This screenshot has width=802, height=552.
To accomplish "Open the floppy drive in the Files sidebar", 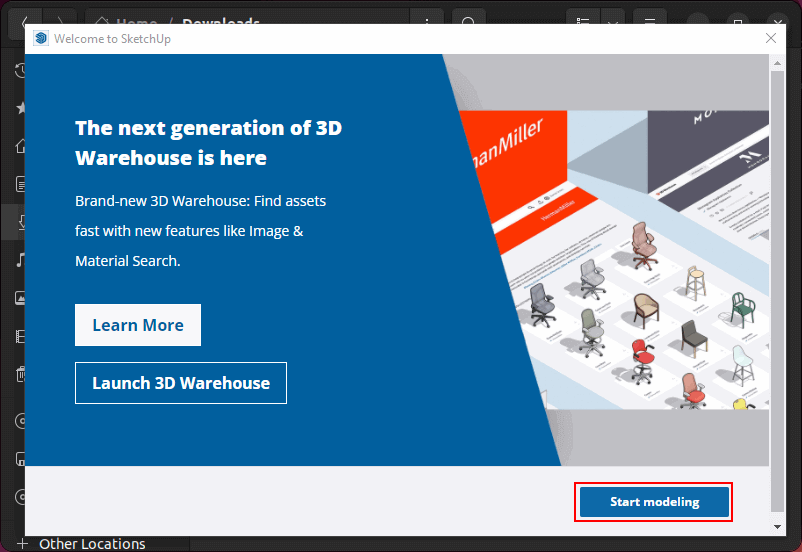I will coord(20,459).
